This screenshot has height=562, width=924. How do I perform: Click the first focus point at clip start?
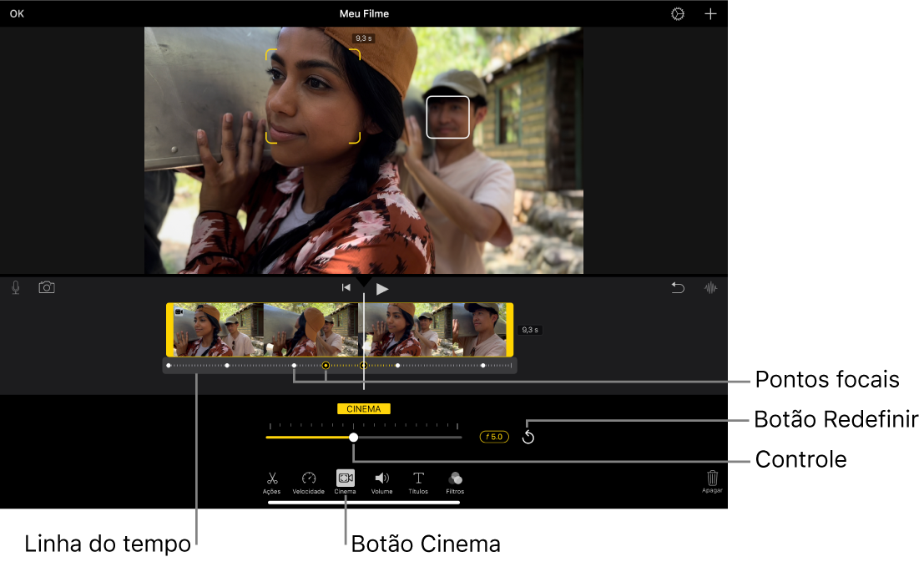click(169, 366)
